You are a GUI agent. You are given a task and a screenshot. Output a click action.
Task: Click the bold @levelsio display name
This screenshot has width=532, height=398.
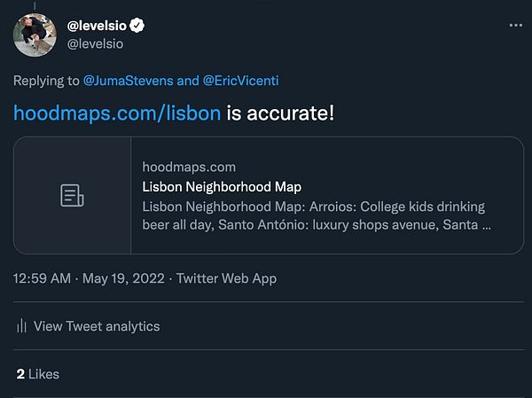[98, 26]
